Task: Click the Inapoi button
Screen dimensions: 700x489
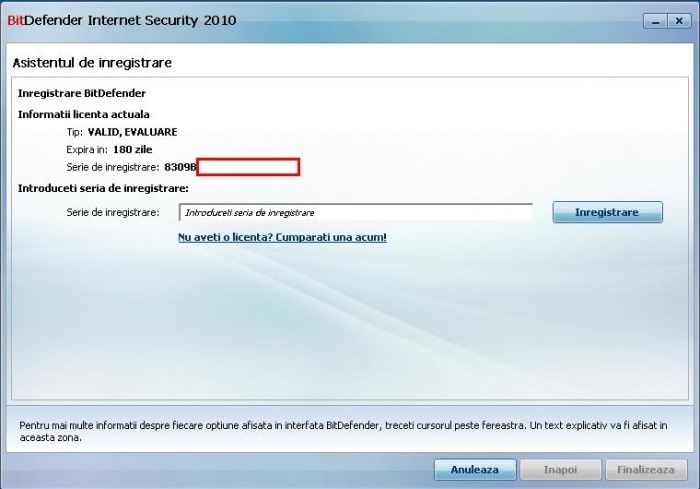Action: click(561, 469)
